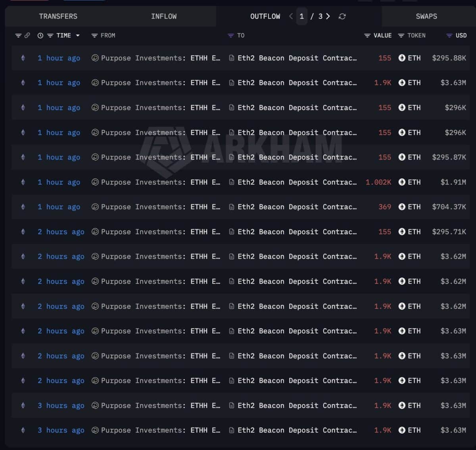Click the $295.87K USD amount
476x450 pixels.
coord(449,157)
